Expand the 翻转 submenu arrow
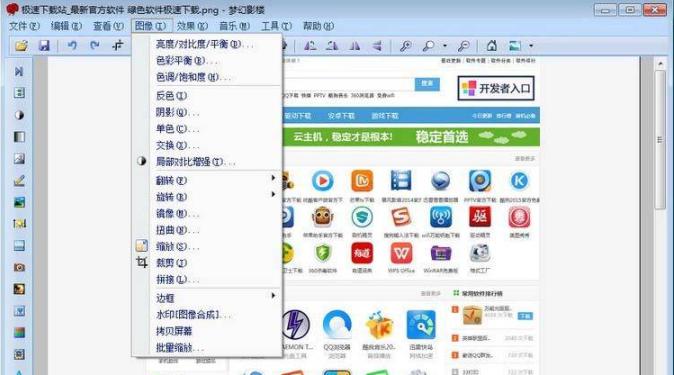This screenshot has height=375, width=674. click(x=273, y=178)
